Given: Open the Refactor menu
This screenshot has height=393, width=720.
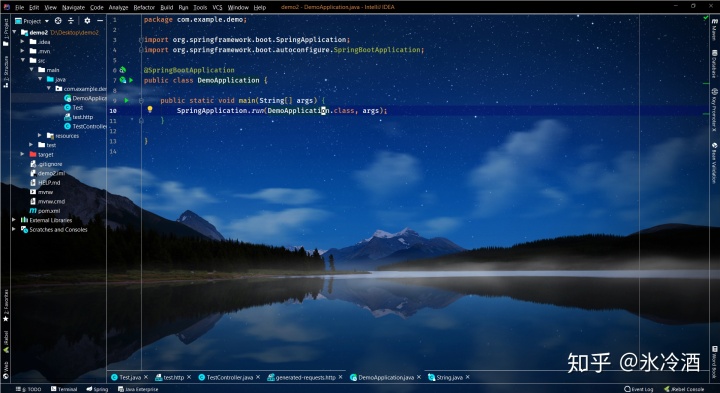Looking at the screenshot, I should (144, 7).
